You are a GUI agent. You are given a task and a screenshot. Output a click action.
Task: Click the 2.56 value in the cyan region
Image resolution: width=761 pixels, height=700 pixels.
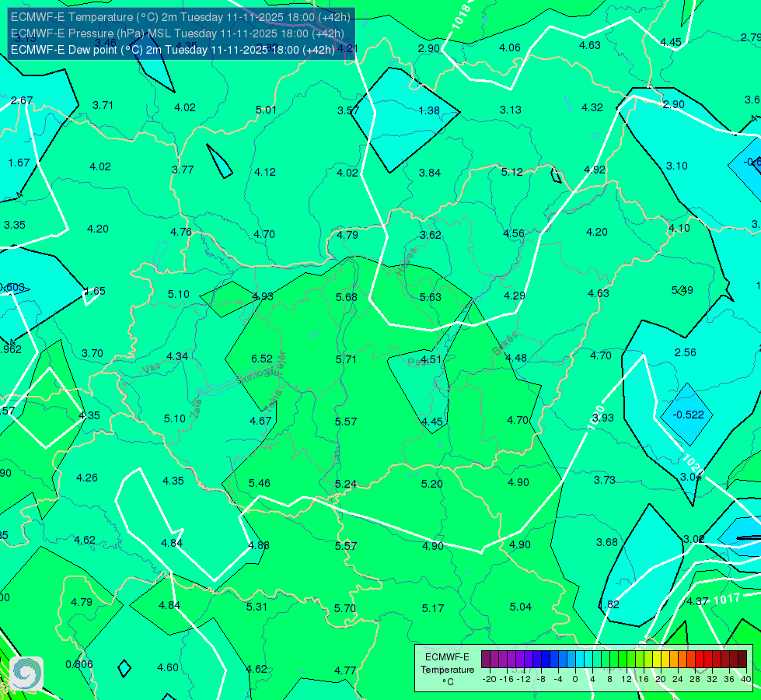686,352
